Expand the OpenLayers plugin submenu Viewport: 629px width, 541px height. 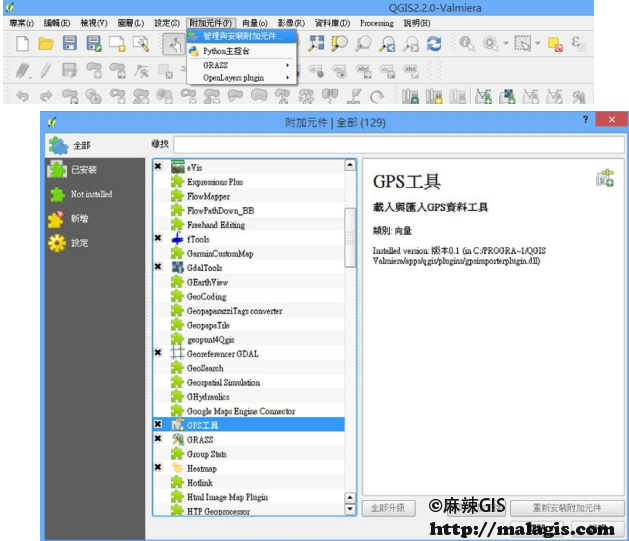click(288, 78)
